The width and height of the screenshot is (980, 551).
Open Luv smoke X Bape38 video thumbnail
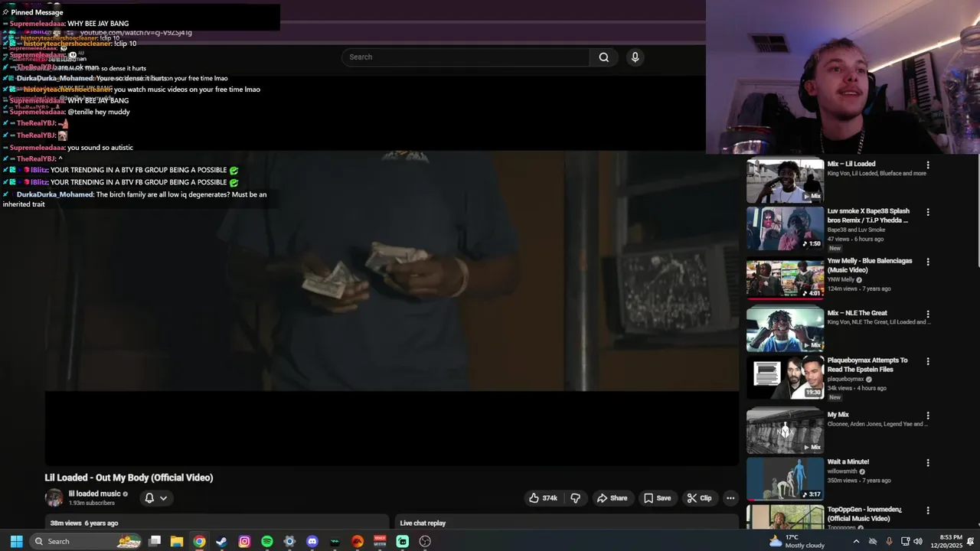coord(785,228)
